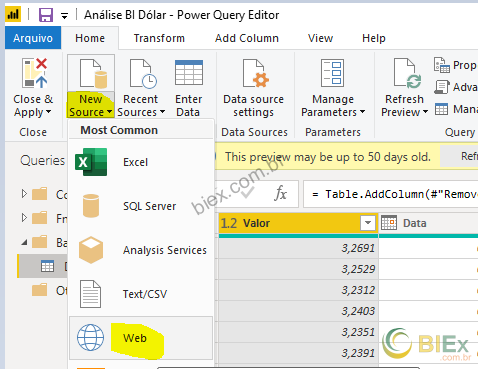Click the Enter Data table icon
Screen dimensions: 478x369
pos(189,73)
